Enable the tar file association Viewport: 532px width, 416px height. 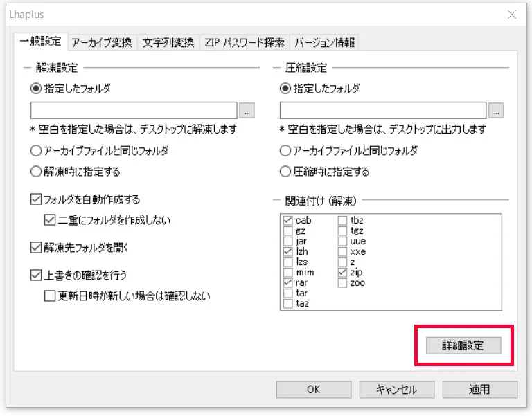pos(287,293)
